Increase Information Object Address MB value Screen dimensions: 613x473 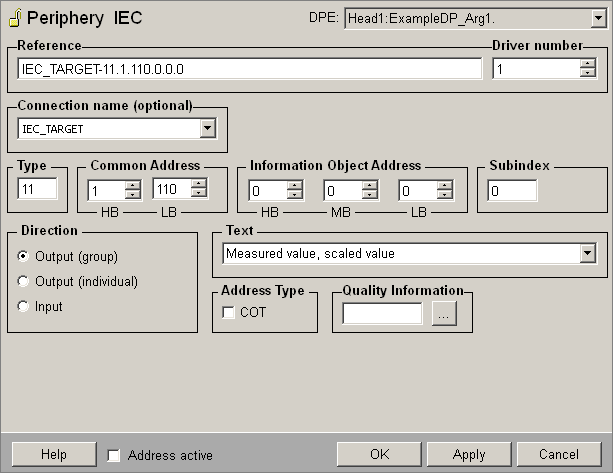(369, 185)
